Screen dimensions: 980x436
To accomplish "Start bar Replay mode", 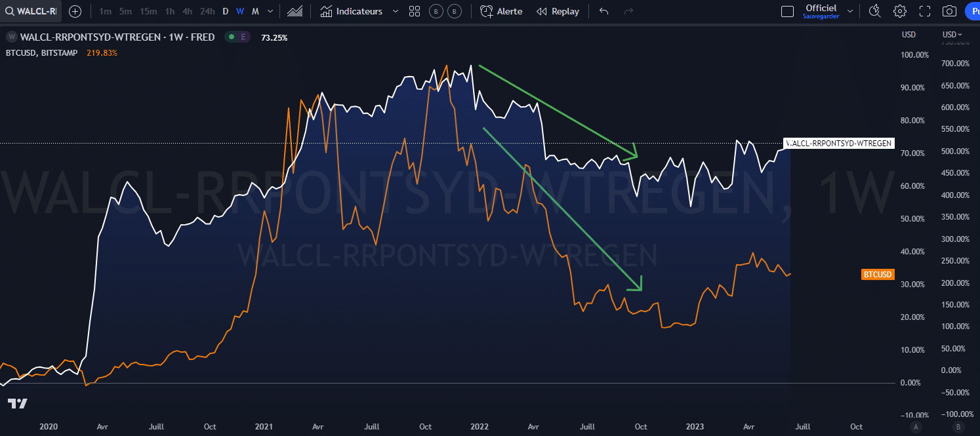I will click(558, 11).
